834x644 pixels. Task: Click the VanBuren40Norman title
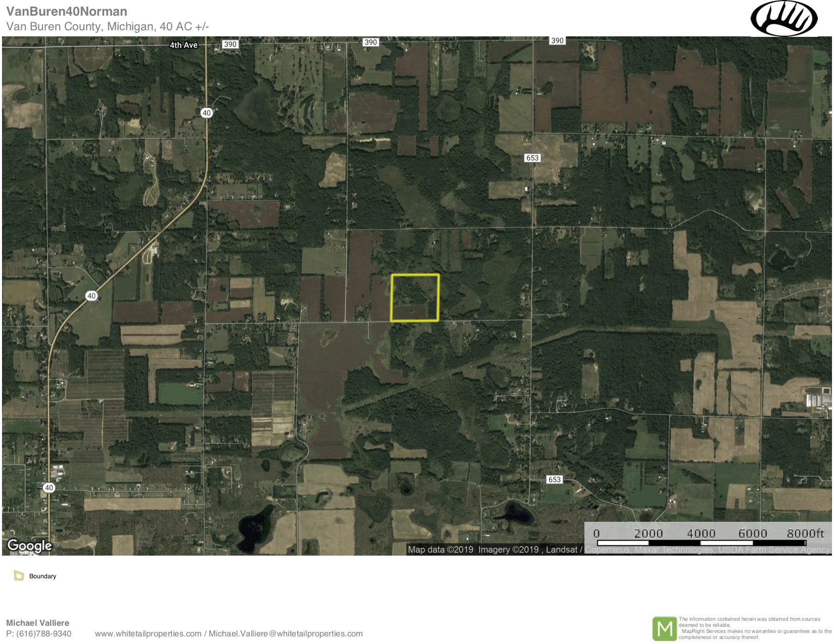pyautogui.click(x=67, y=11)
